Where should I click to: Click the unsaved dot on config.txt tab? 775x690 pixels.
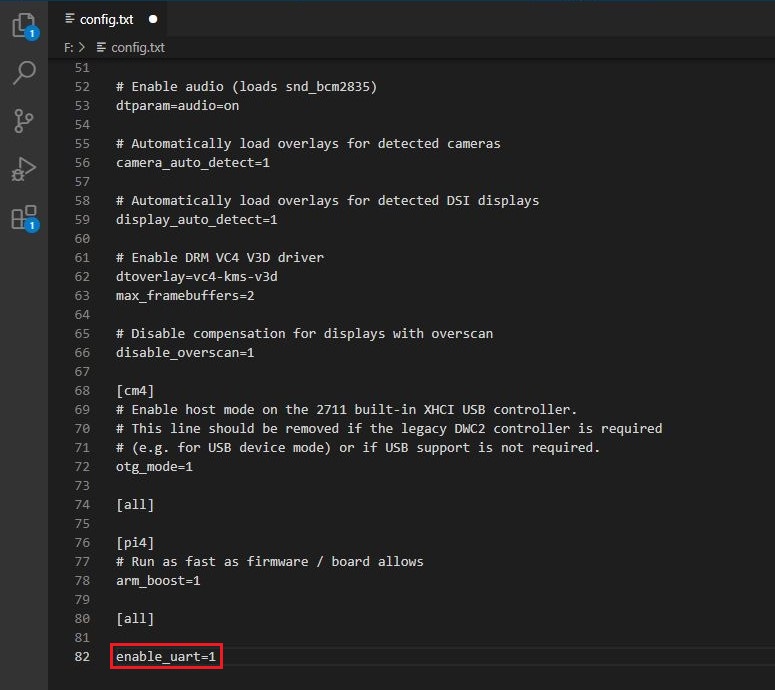coord(152,19)
